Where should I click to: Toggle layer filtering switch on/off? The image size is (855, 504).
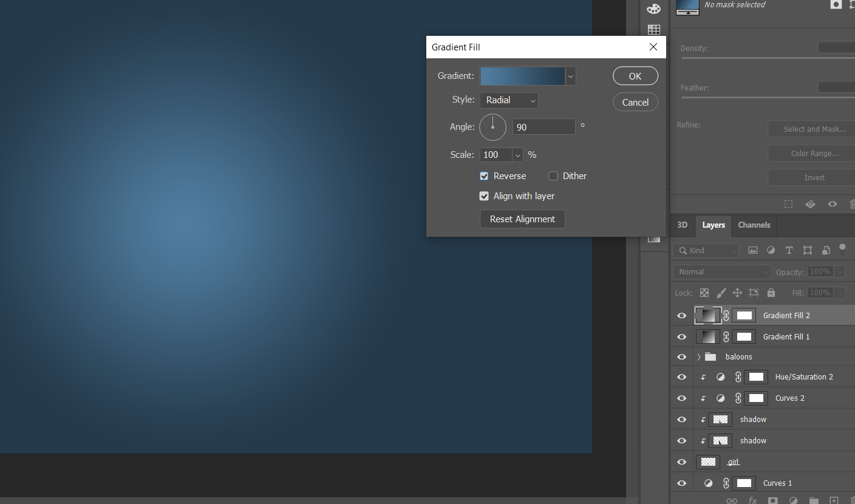[842, 248]
